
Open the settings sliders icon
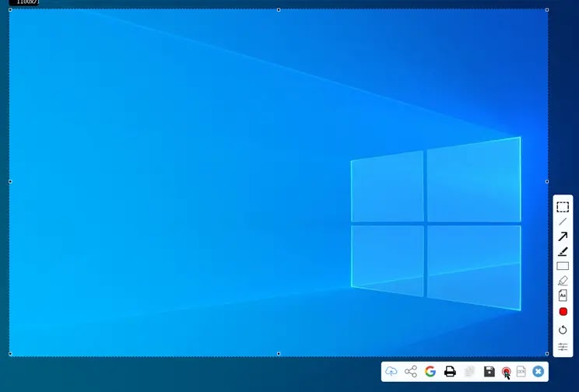563,347
